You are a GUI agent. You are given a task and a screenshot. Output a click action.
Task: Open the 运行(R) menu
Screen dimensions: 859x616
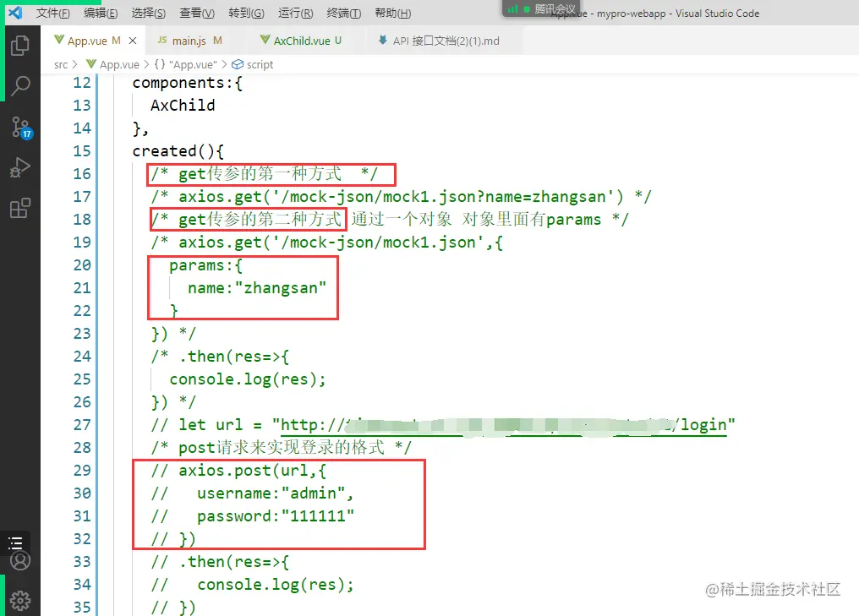296,14
